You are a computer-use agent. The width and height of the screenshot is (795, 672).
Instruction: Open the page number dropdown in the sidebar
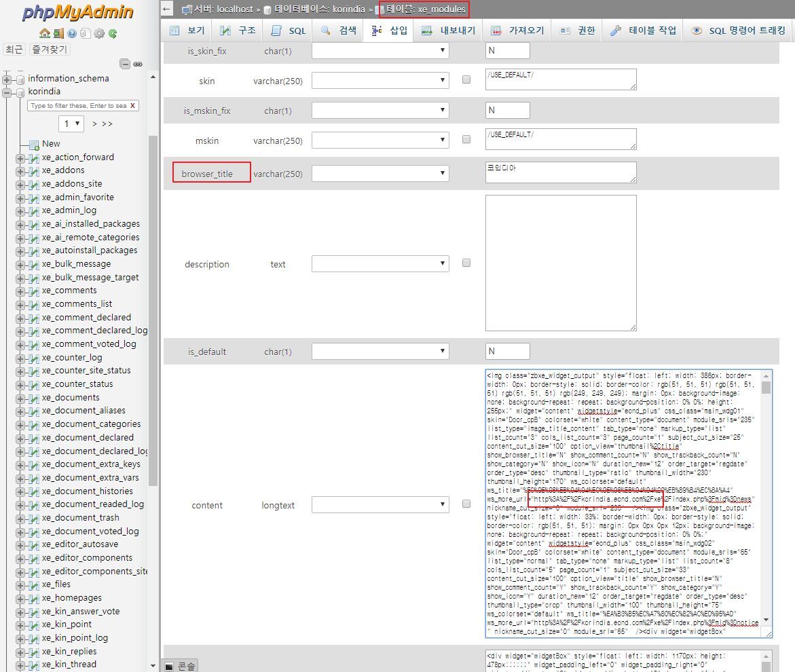(x=71, y=124)
